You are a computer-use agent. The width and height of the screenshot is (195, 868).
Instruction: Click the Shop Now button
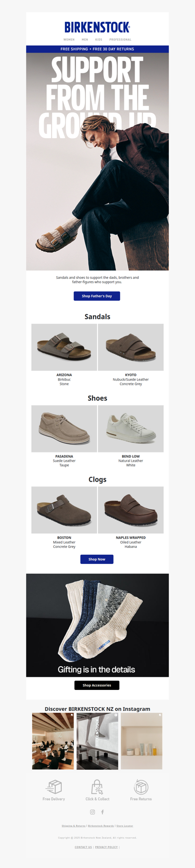97,559
